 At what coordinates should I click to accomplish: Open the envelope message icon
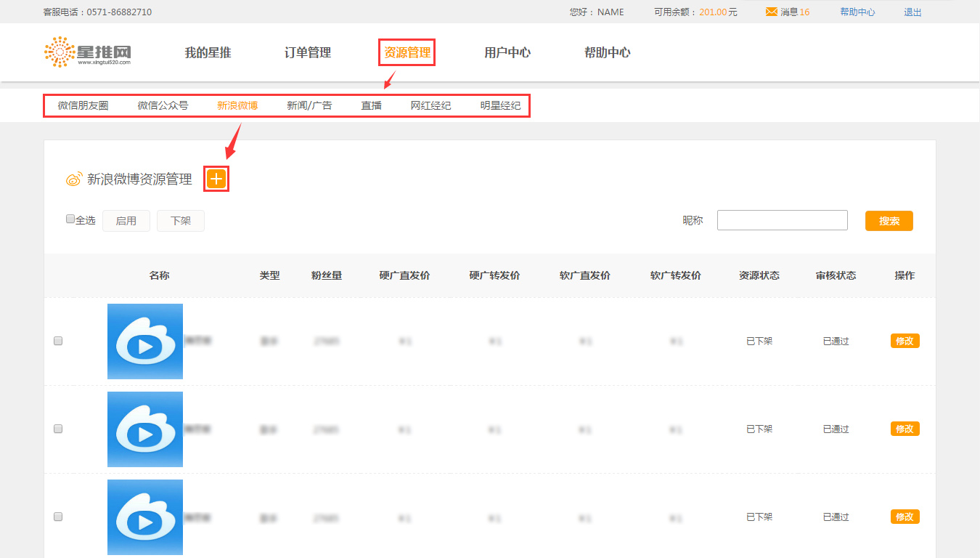tap(772, 12)
